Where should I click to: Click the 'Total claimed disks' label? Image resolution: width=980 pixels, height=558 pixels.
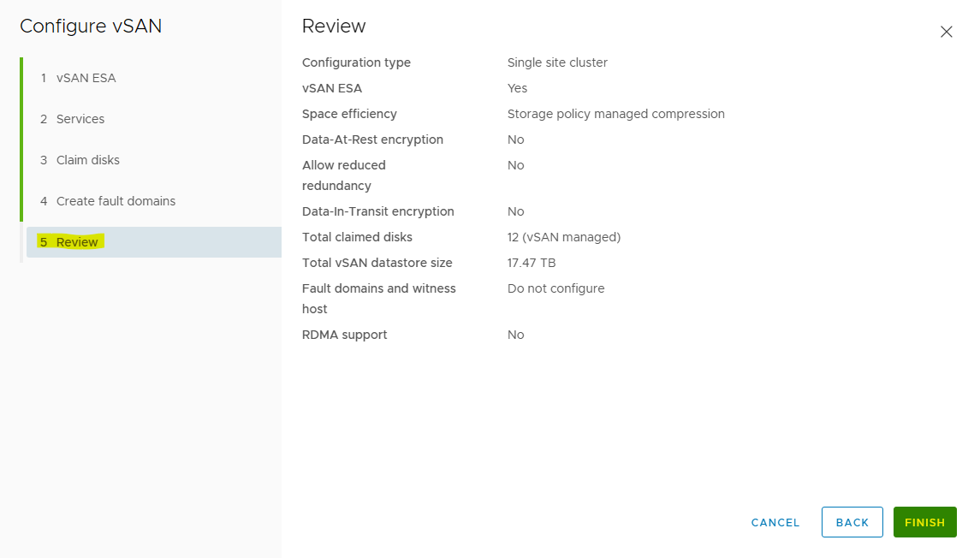(x=357, y=237)
